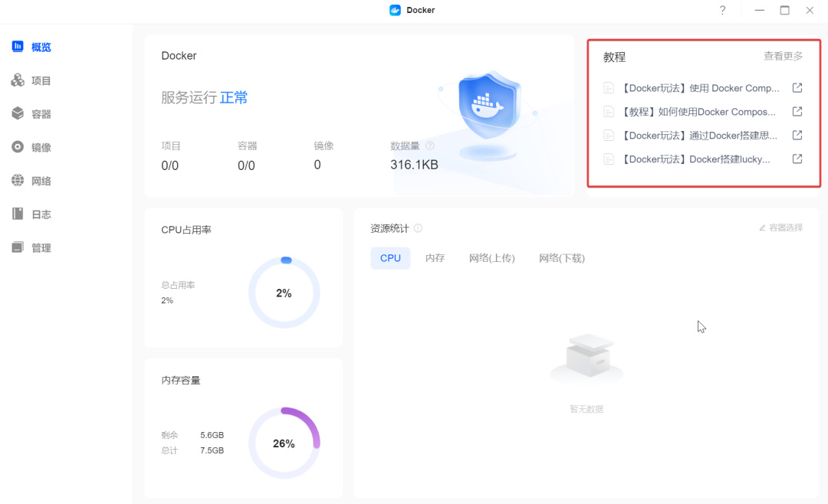
Task: Click the 镜像 count 0 value
Action: tap(317, 165)
